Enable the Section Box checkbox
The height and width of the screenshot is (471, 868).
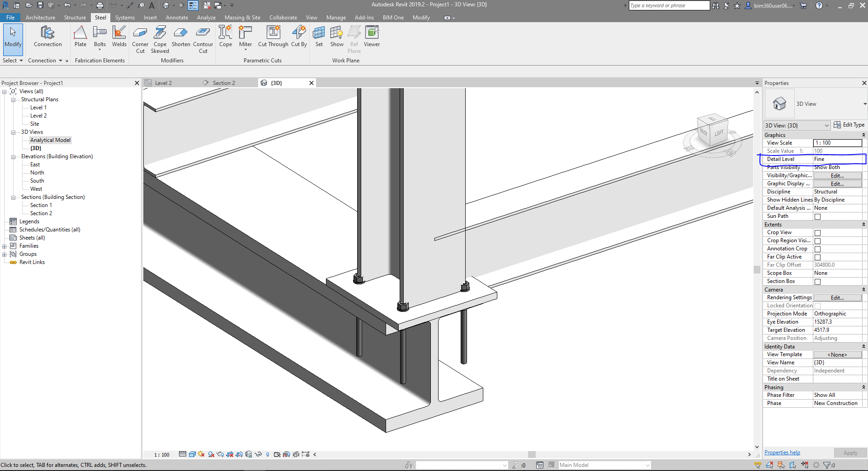[x=817, y=281]
